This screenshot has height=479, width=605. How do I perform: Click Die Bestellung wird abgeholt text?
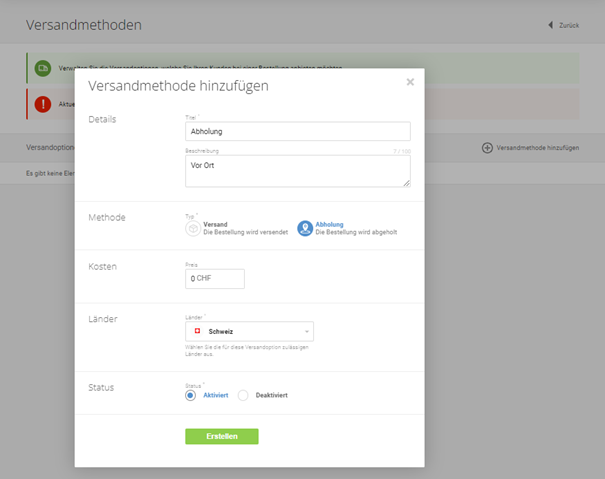(x=356, y=232)
